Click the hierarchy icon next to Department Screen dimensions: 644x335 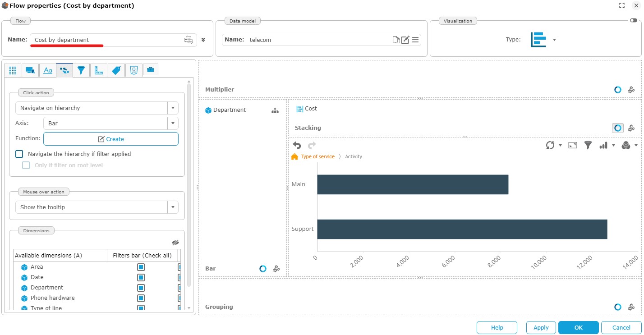[275, 110]
